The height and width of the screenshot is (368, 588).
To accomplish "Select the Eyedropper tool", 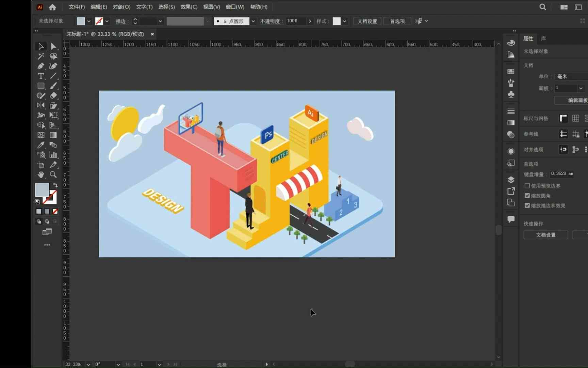I will click(41, 145).
